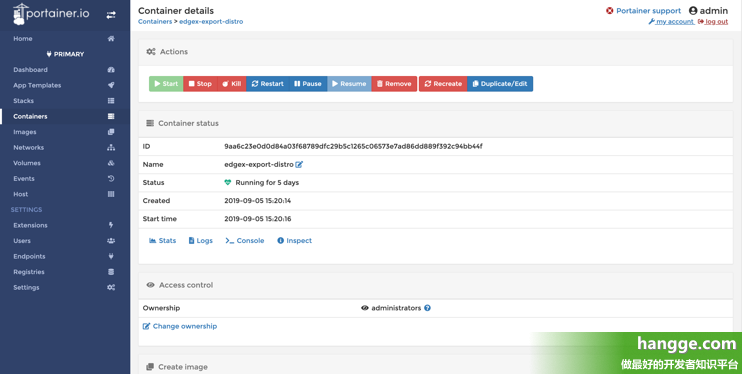Remove the container
Image resolution: width=742 pixels, height=374 pixels.
click(394, 84)
